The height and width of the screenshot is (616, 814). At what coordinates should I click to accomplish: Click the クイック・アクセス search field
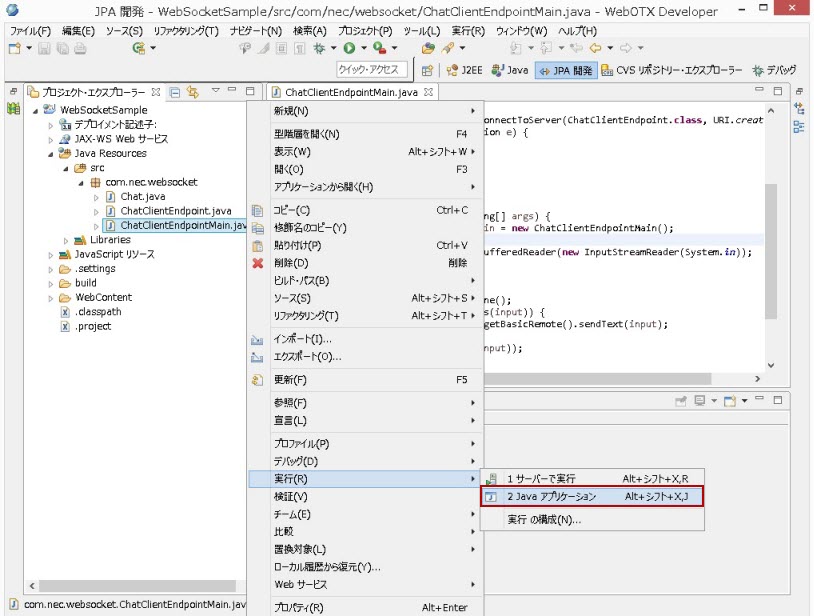(x=372, y=69)
